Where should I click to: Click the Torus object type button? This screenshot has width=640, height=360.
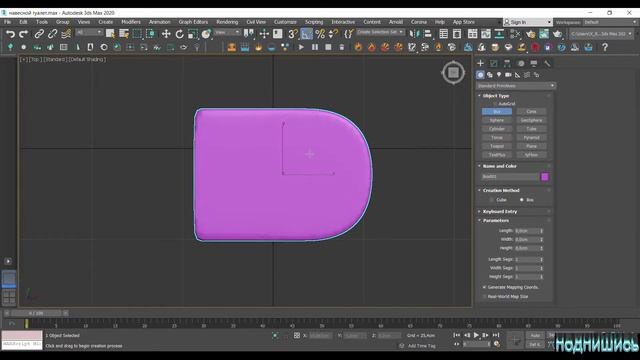[x=497, y=138]
